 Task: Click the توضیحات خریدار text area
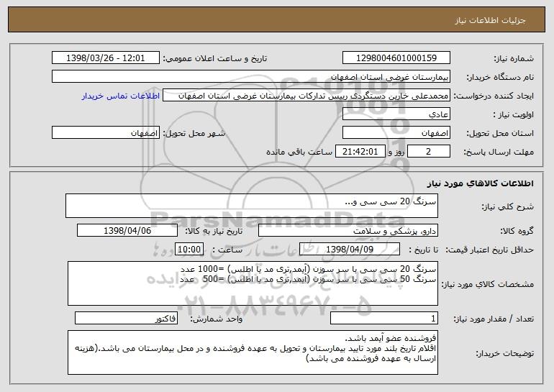point(253,352)
